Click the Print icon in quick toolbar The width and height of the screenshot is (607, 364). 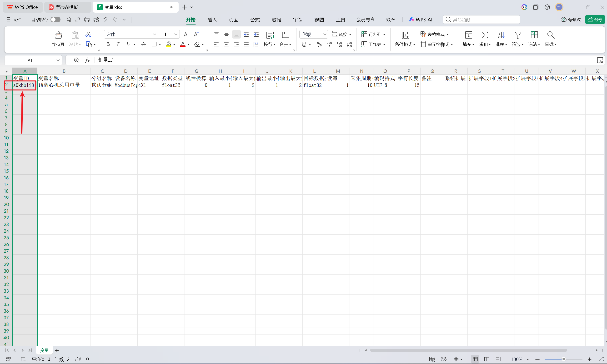pos(87,20)
